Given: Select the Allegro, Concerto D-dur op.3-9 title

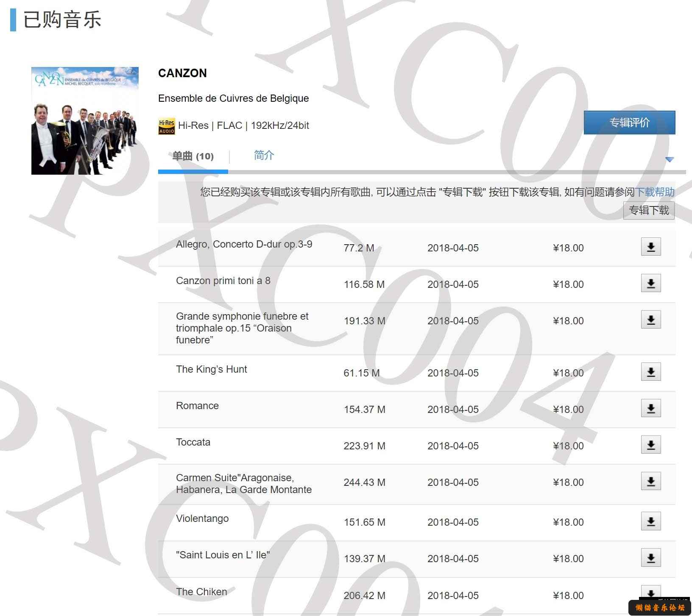Looking at the screenshot, I should [x=244, y=244].
